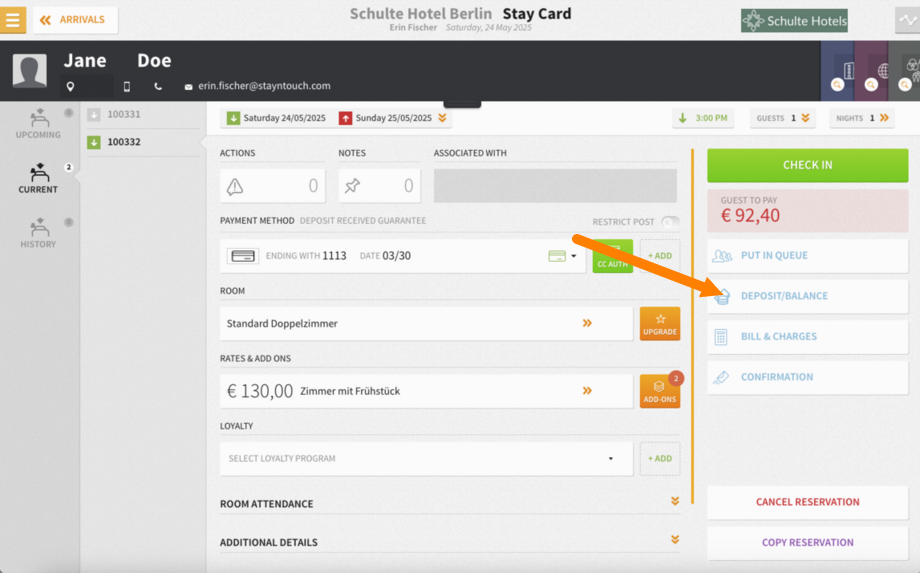Screen dimensions: 920x573
Task: Open Confirmation
Action: (807, 377)
